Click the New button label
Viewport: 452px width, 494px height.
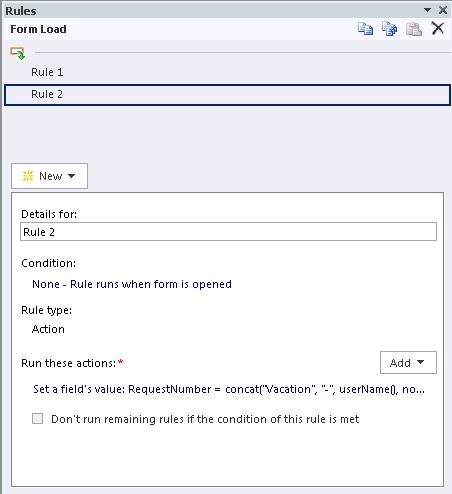coord(51,176)
